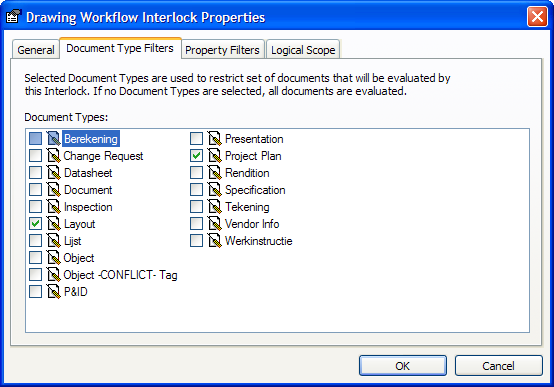
Task: Confirm with the OK button
Action: 403,366
